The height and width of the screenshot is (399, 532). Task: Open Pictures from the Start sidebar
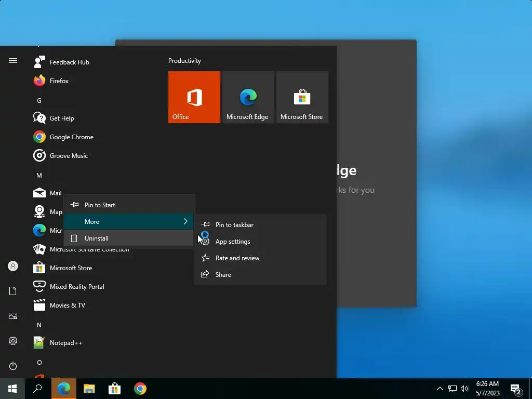coord(13,316)
